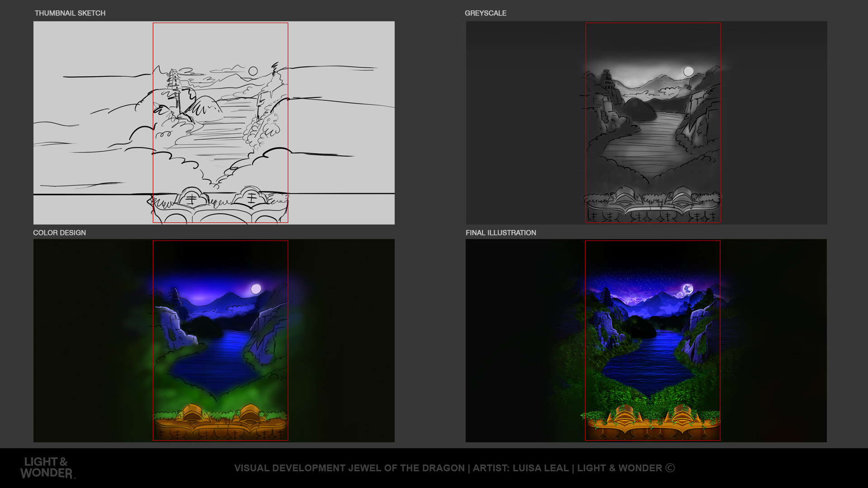Click the Light & Wonder logo

point(47,468)
